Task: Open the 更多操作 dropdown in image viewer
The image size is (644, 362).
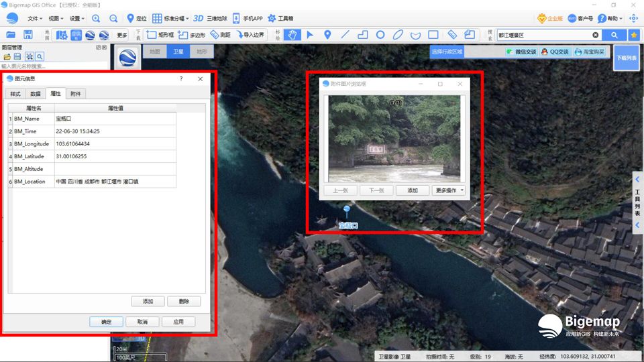Action: [449, 190]
